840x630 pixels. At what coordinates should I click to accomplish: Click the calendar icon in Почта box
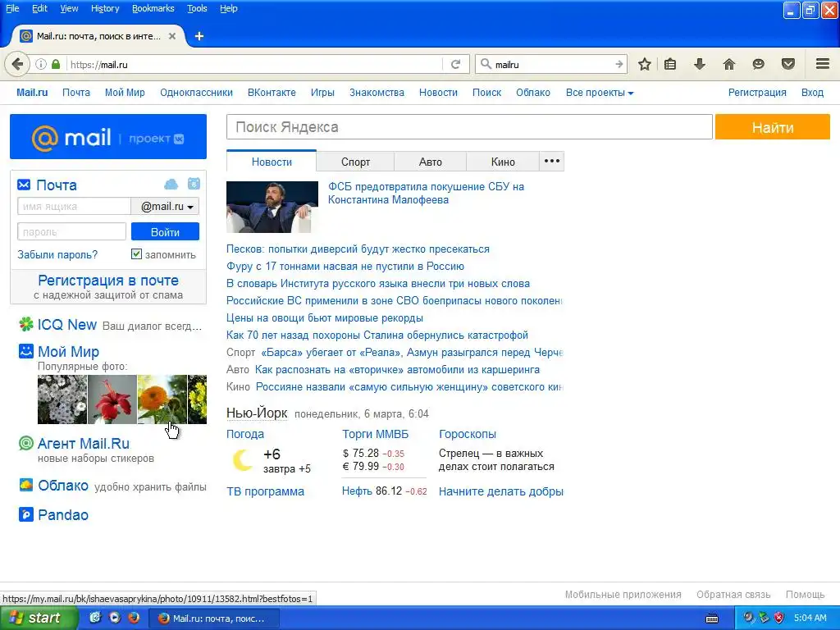click(194, 184)
